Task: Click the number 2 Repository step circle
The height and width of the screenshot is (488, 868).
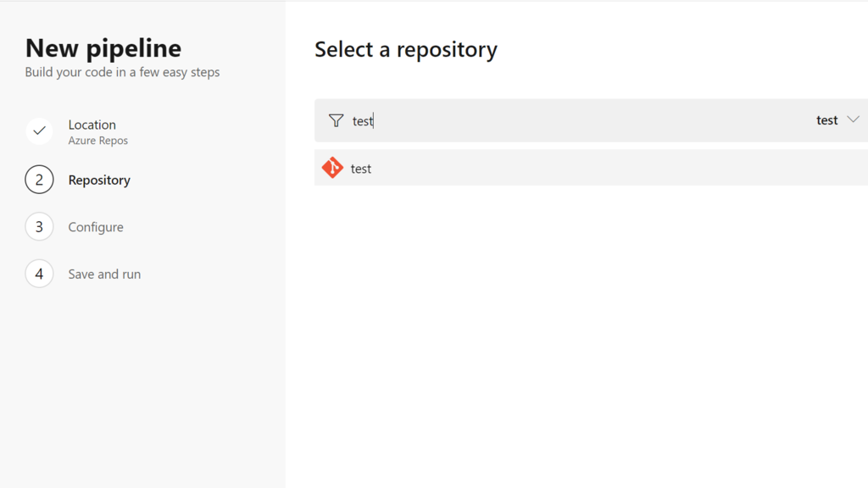Action: point(39,180)
